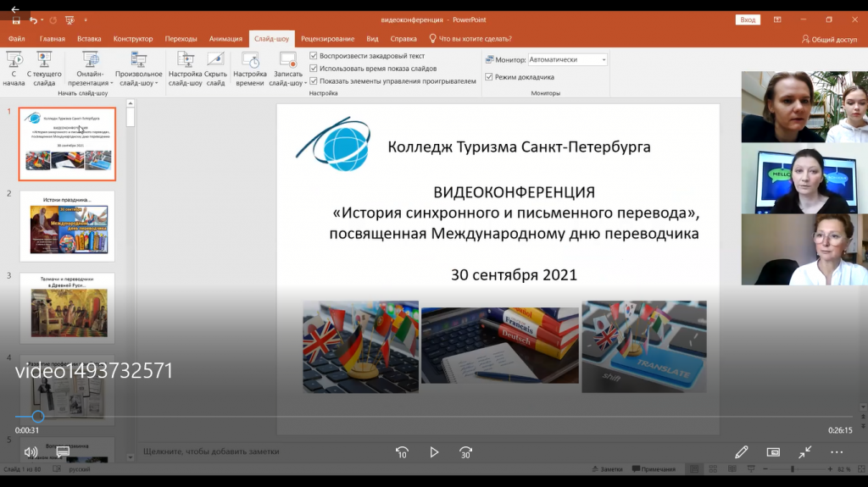Click the pencil edit icon in player
Viewport: 868px width, 487px height.
click(741, 452)
